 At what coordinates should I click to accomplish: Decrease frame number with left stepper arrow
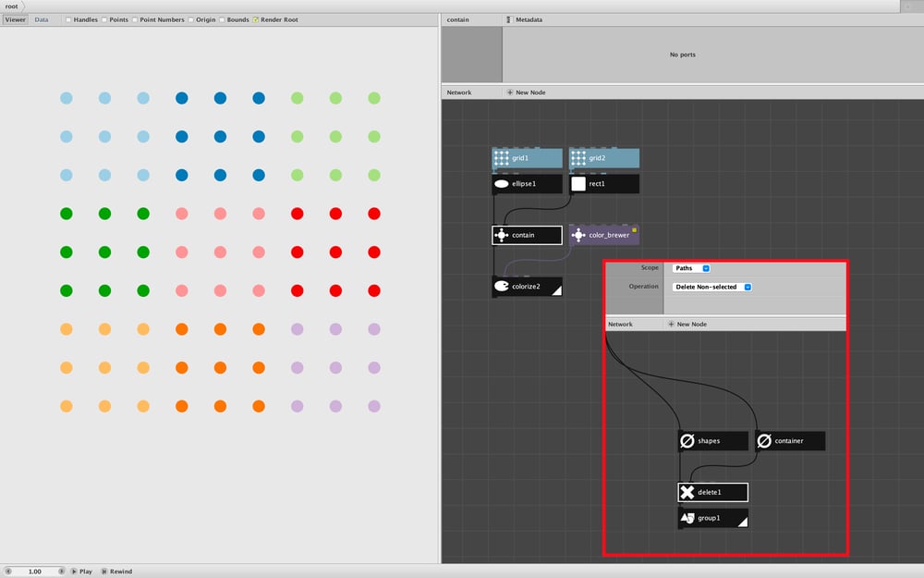click(8, 572)
